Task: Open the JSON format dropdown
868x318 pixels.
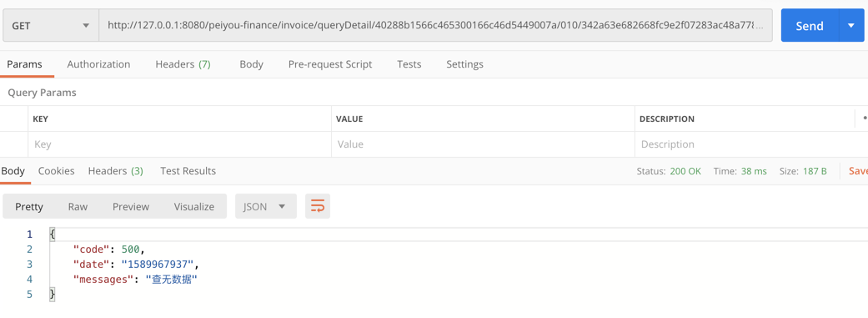Action: pyautogui.click(x=266, y=206)
